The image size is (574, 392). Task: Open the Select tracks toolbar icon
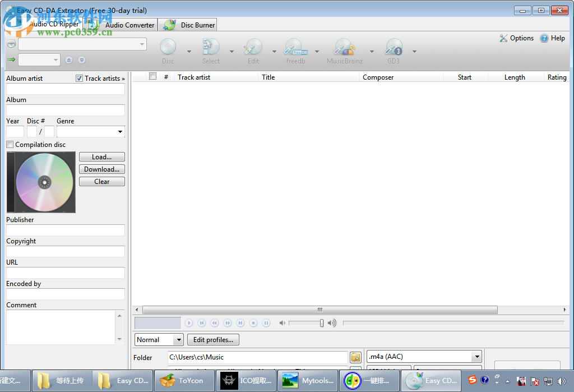[x=211, y=47]
